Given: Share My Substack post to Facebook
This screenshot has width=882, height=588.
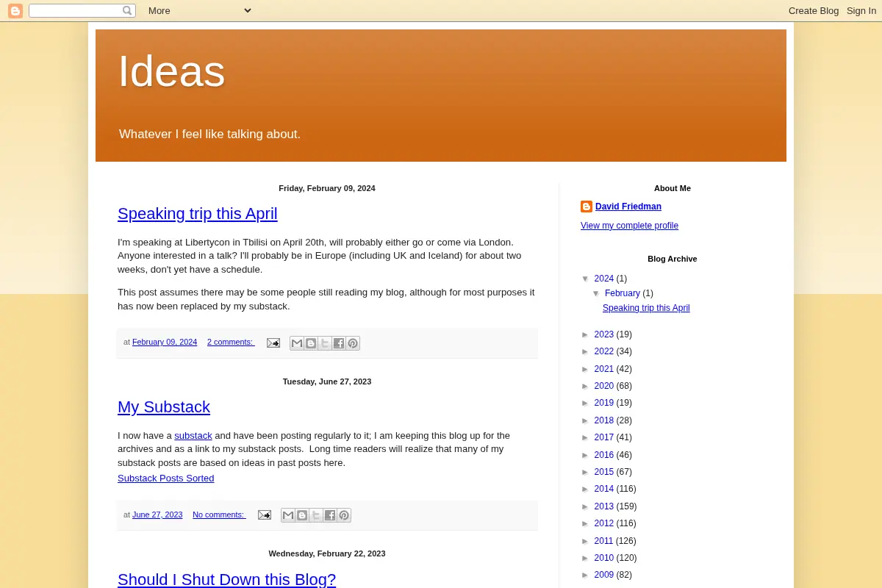Looking at the screenshot, I should click(330, 515).
